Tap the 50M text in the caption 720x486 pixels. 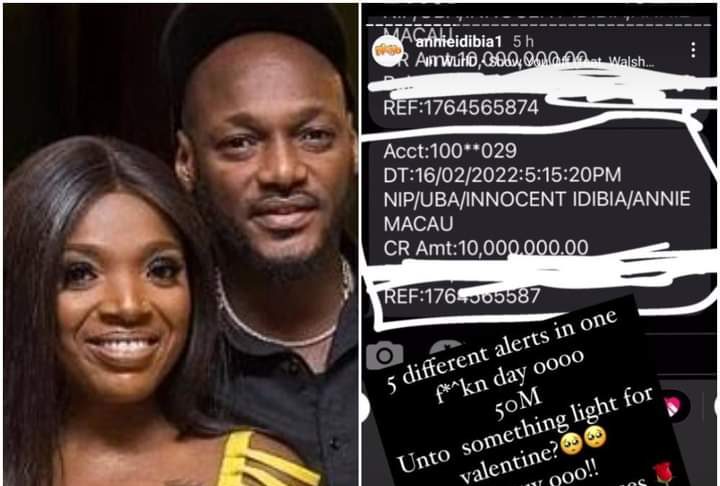point(518,404)
